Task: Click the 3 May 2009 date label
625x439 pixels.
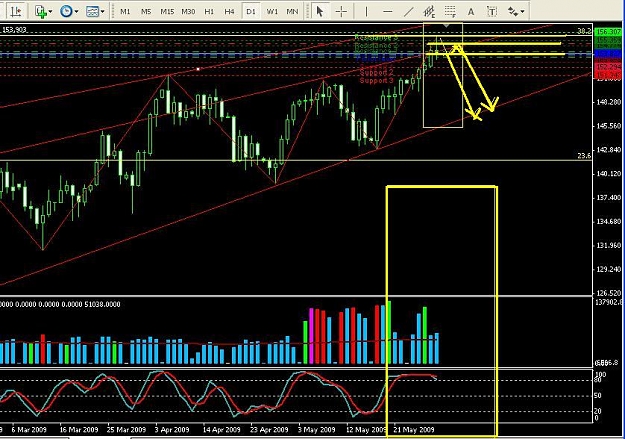Action: tap(316, 430)
